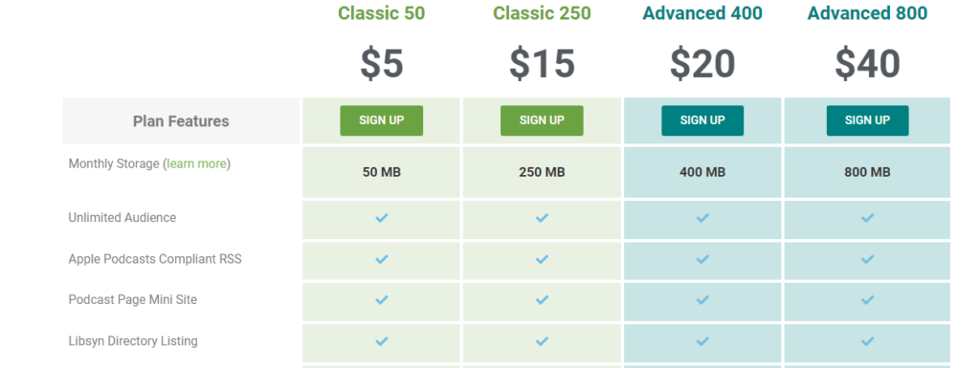This screenshot has width=980, height=368.
Task: Click Unlimited Audience checkmark for Advanced 800
Action: point(867,218)
